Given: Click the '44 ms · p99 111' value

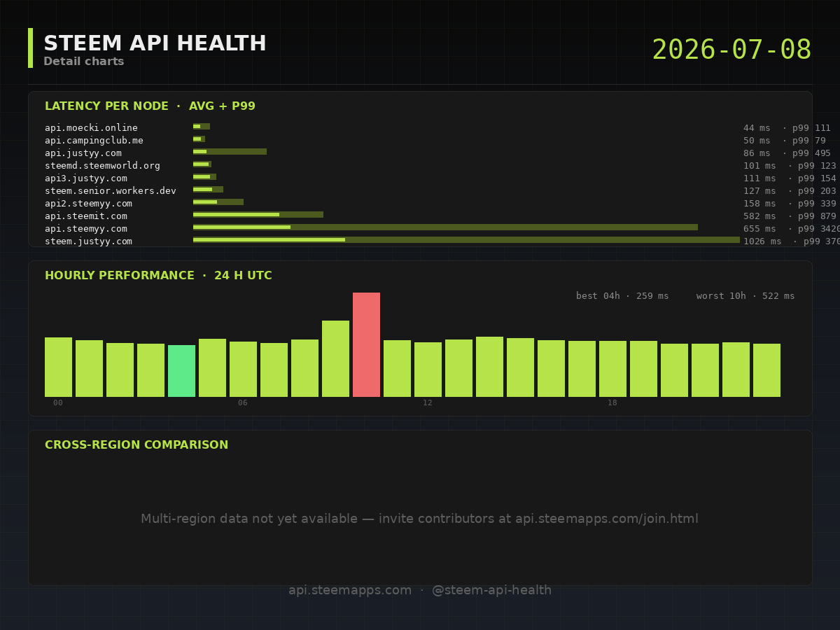Looking at the screenshot, I should click(x=787, y=128).
